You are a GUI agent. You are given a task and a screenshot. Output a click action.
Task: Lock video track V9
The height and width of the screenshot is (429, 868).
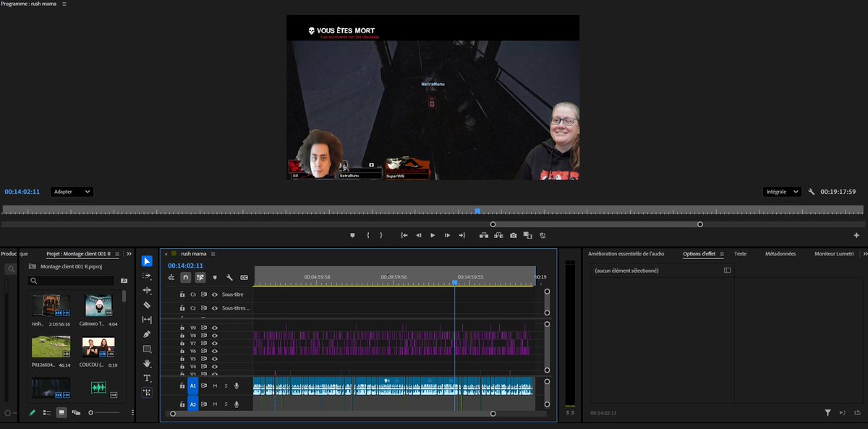[182, 328]
